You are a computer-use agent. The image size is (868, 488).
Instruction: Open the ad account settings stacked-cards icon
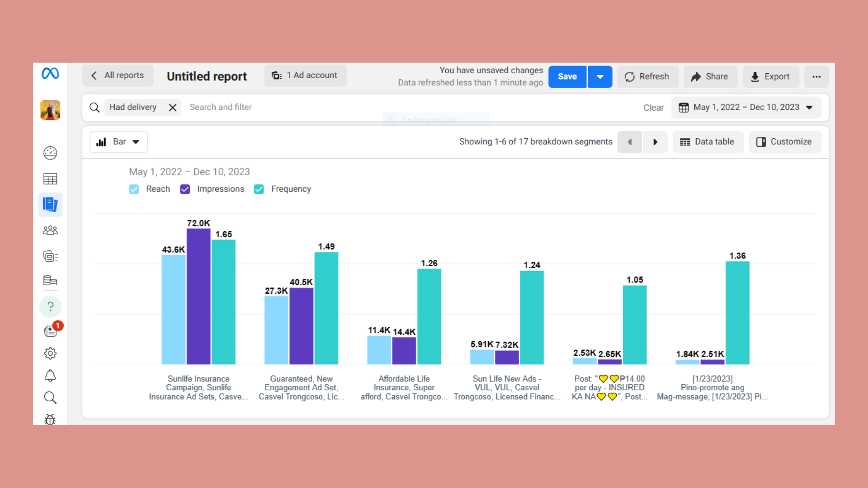click(x=50, y=256)
